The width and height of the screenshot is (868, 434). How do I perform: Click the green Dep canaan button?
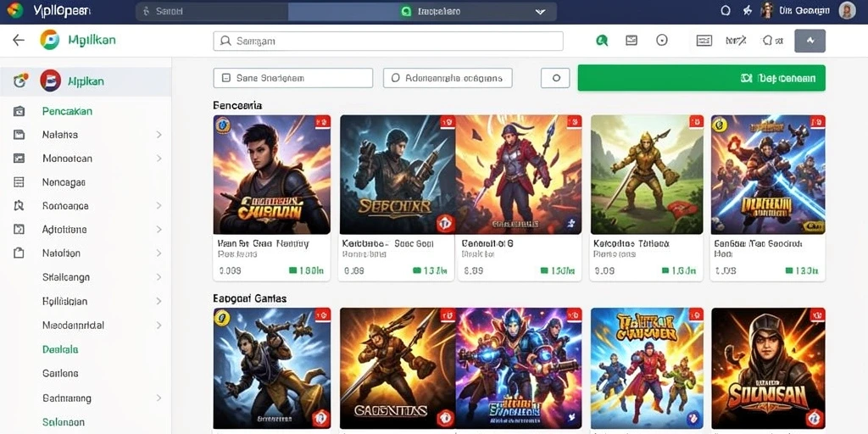point(701,78)
